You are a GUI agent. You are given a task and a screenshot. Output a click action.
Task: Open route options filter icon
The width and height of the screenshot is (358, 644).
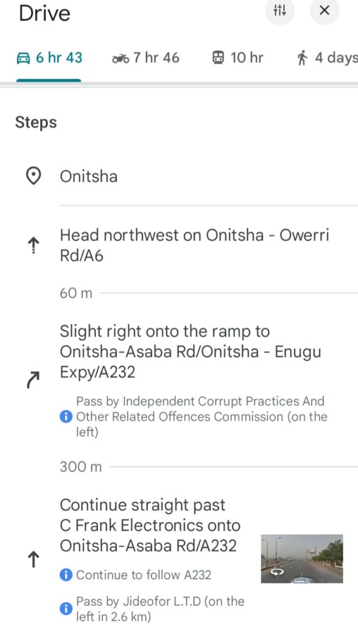coord(279,10)
